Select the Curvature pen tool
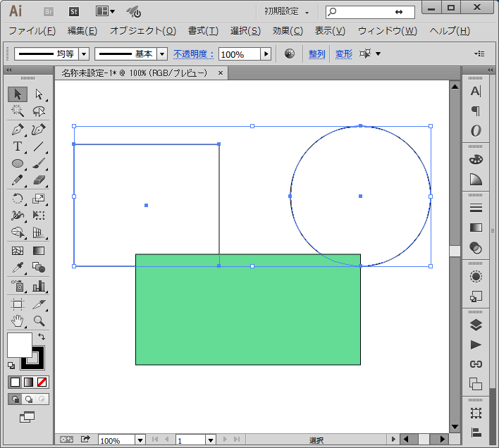 point(39,130)
